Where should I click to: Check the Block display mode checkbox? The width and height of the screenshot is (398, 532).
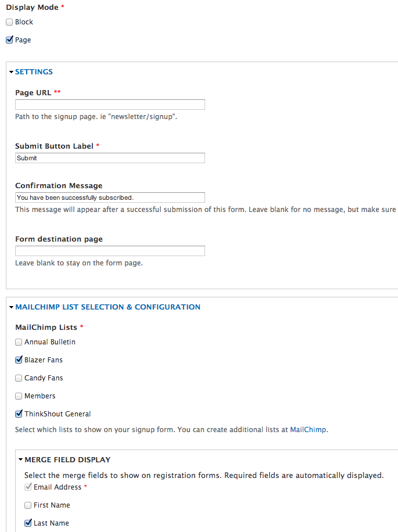pyautogui.click(x=9, y=22)
